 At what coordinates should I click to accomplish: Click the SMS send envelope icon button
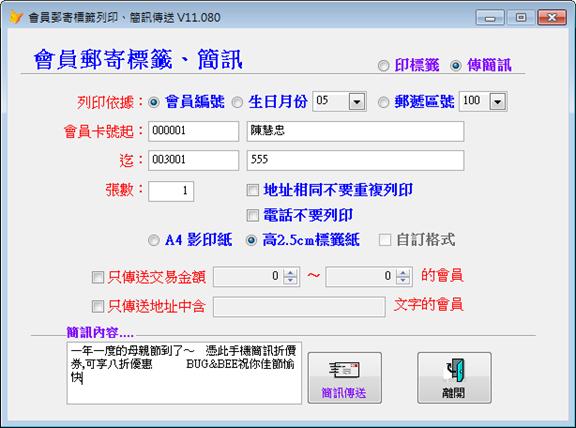344,378
